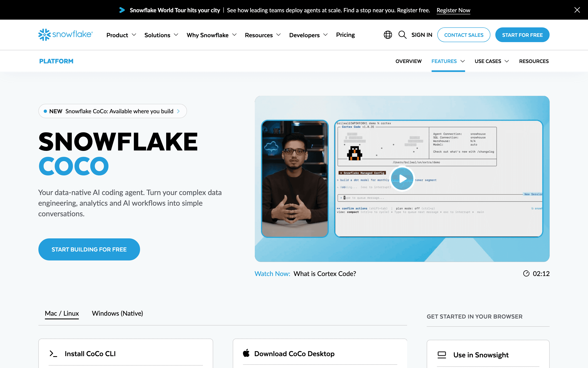This screenshot has height=368, width=588.
Task: Click the Apple icon beside Download CoCo Desktop
Action: click(x=246, y=353)
